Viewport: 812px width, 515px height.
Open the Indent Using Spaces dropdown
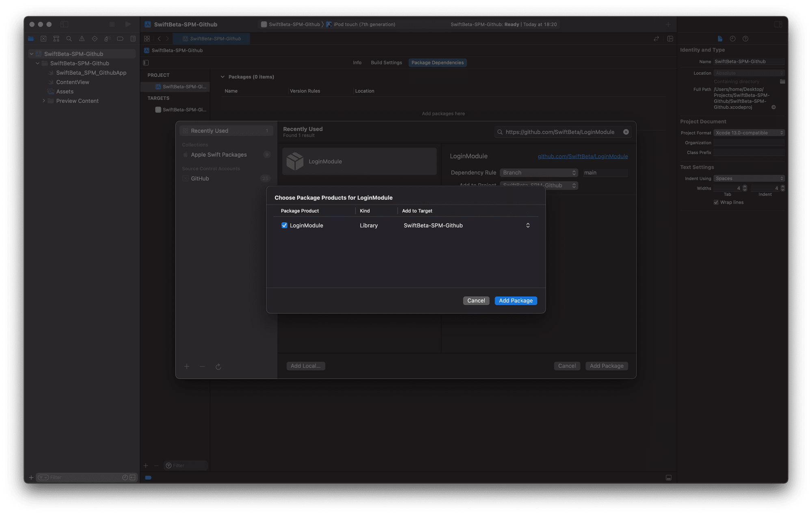tap(749, 178)
